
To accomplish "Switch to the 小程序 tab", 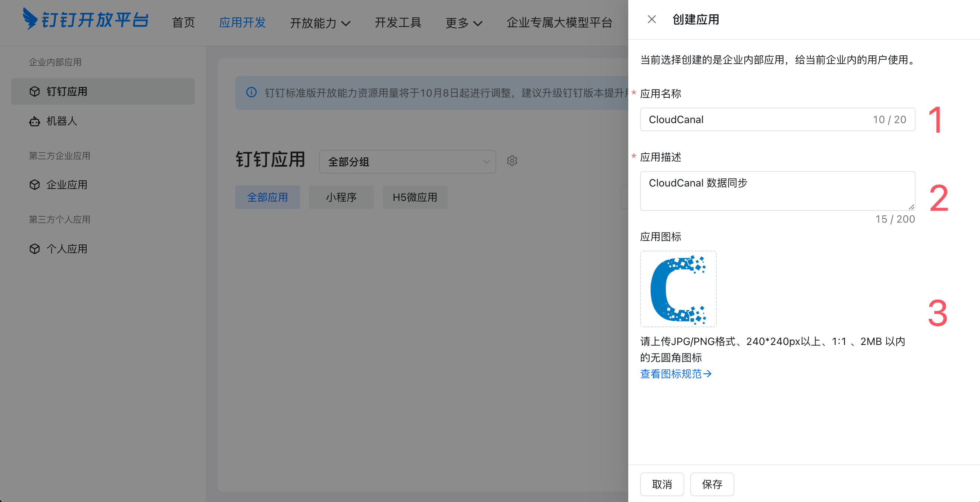I will pyautogui.click(x=341, y=197).
